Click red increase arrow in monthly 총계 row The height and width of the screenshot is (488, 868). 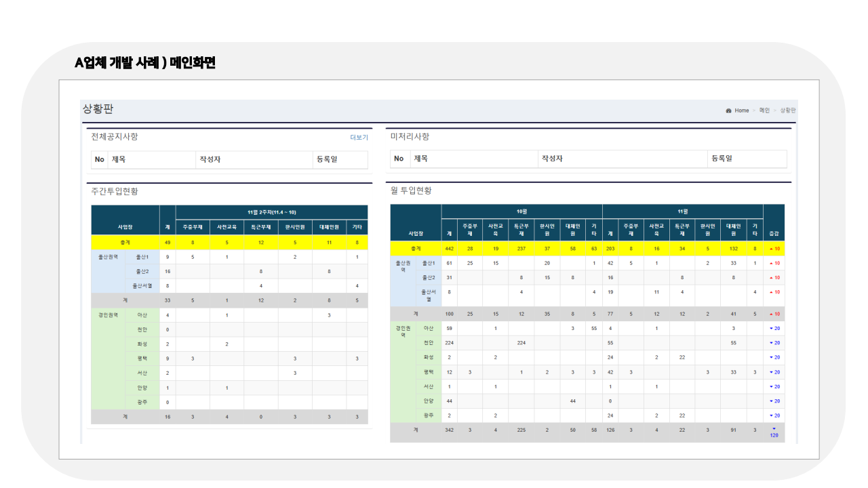pos(770,249)
